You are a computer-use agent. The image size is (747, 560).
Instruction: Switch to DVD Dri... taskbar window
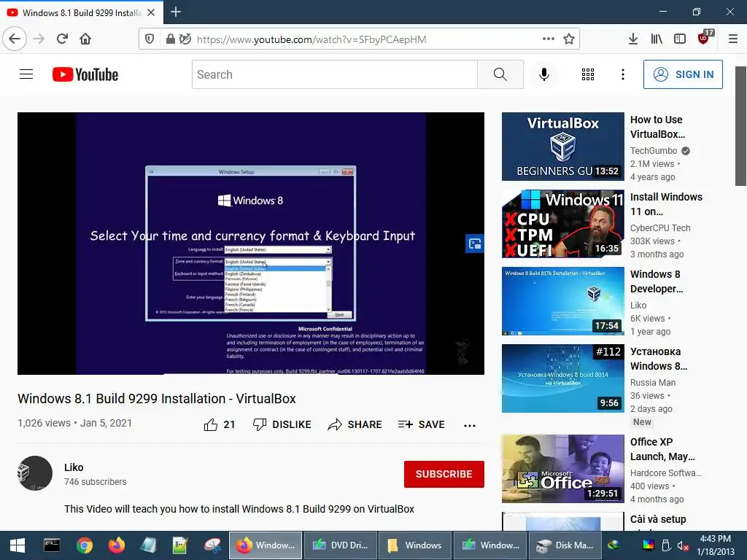(341, 545)
